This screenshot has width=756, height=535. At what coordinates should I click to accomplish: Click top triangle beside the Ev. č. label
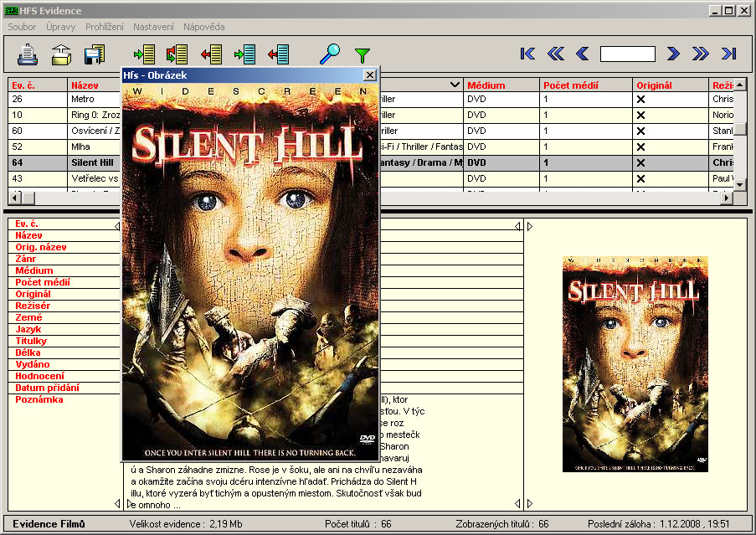click(117, 226)
